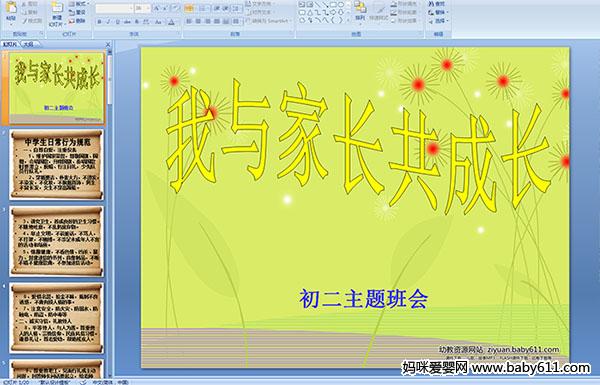Select the slide thumbnail titled 中学生日常行为规范

click(x=56, y=165)
